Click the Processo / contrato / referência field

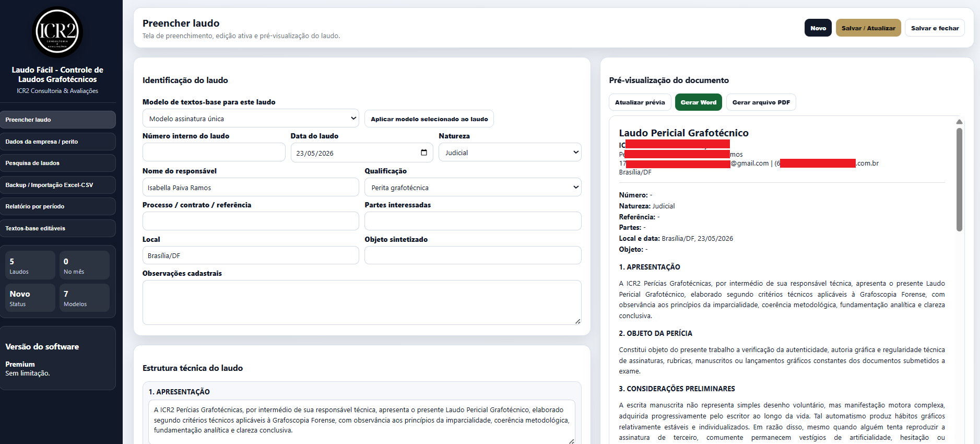[251, 221]
